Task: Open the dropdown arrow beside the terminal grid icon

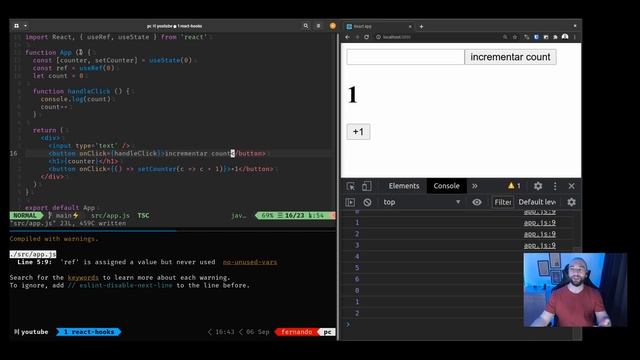Action: coord(25,26)
